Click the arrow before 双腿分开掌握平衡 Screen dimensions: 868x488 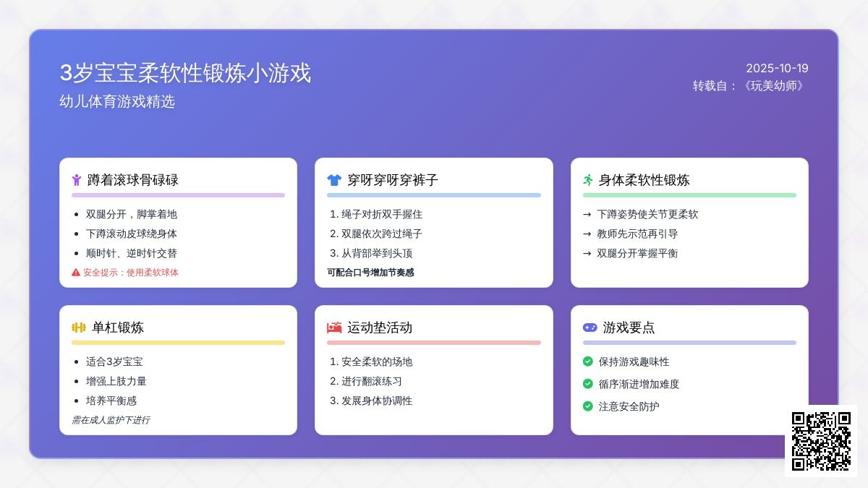point(587,254)
